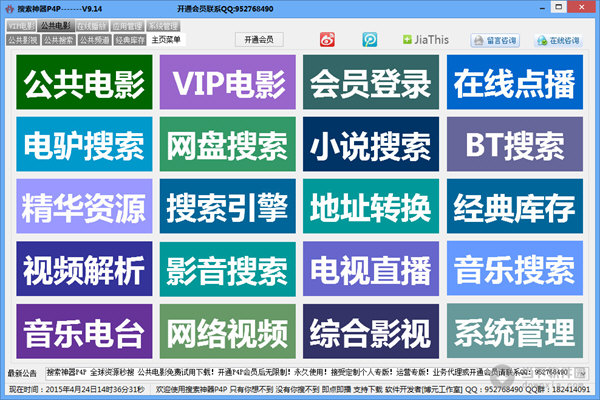Launch the 小说搜索 tile
The width and height of the screenshot is (600, 400).
(x=371, y=144)
